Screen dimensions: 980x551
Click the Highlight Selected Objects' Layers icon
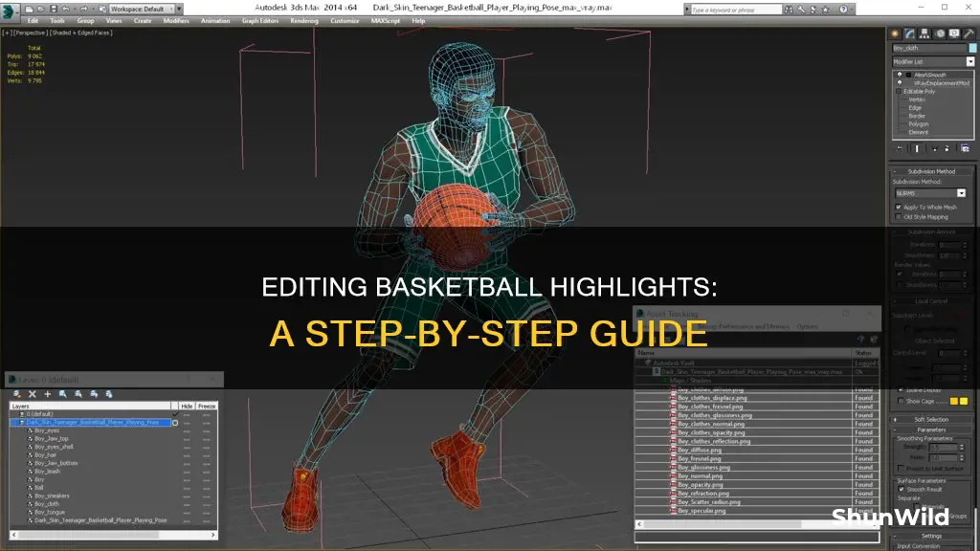pyautogui.click(x=78, y=394)
